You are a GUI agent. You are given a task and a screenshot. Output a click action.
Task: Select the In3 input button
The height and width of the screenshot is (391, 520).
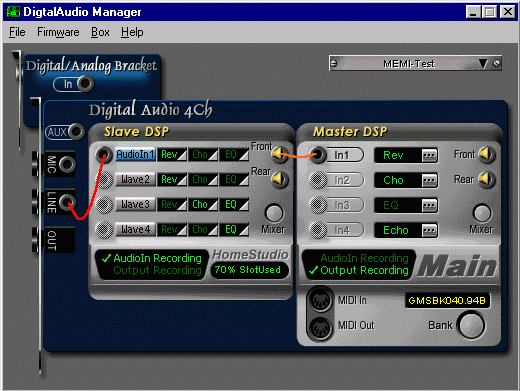[x=345, y=205]
